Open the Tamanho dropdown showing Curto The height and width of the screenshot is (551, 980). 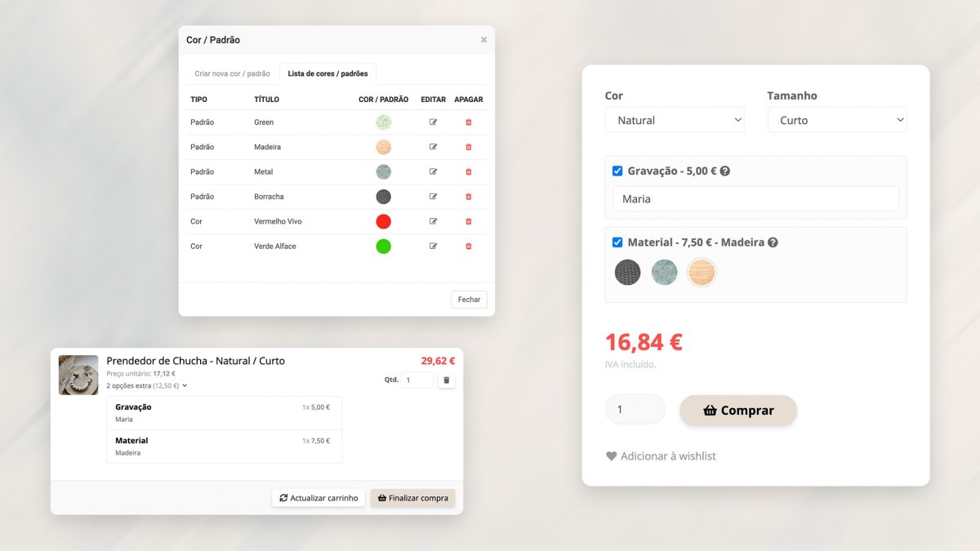point(837,120)
